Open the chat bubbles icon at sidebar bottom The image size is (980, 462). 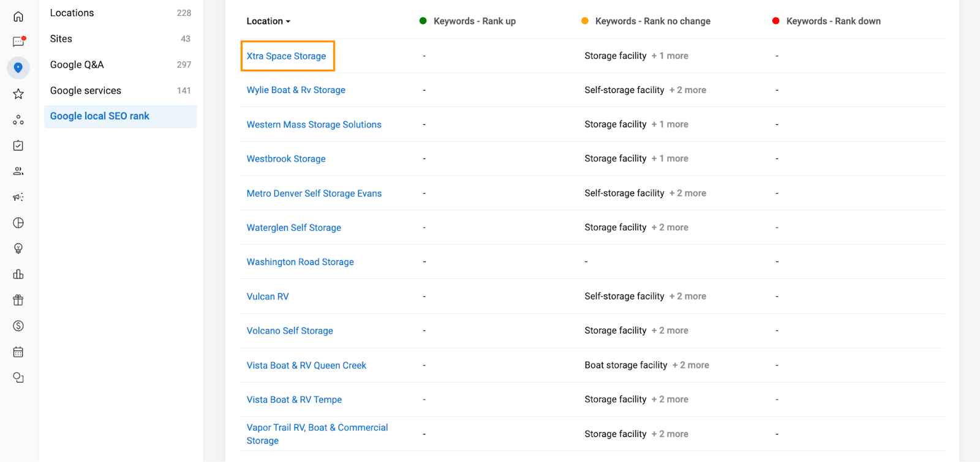click(18, 378)
